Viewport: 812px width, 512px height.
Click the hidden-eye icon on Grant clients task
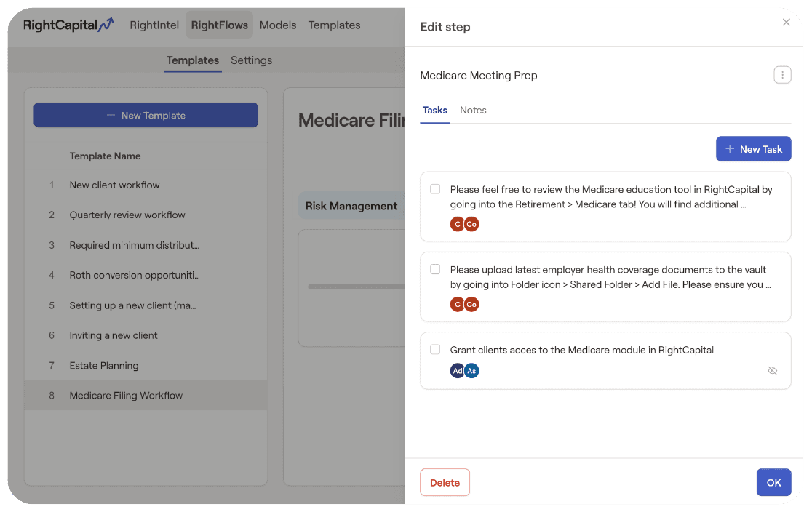pos(772,371)
